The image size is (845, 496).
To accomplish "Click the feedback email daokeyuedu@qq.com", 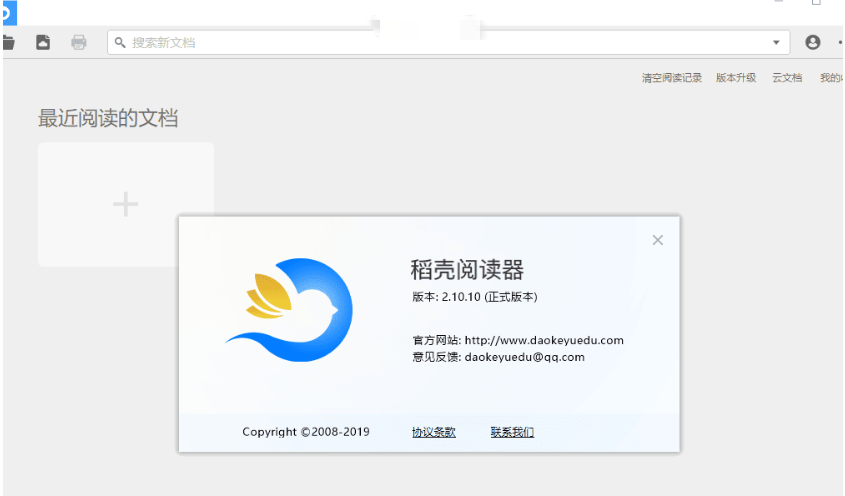I will [x=524, y=357].
